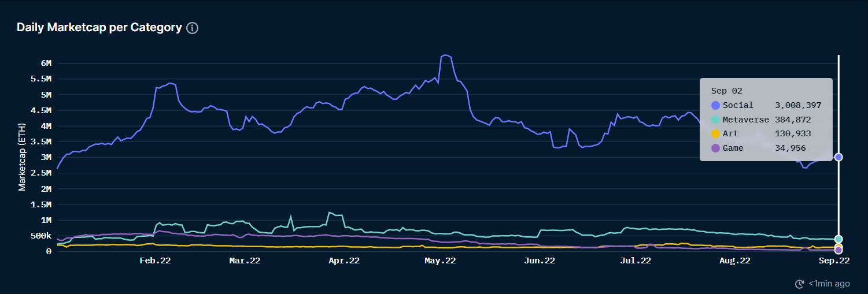The image size is (868, 294).
Task: Click the Sep.22 label on the x-axis
Action: (833, 261)
